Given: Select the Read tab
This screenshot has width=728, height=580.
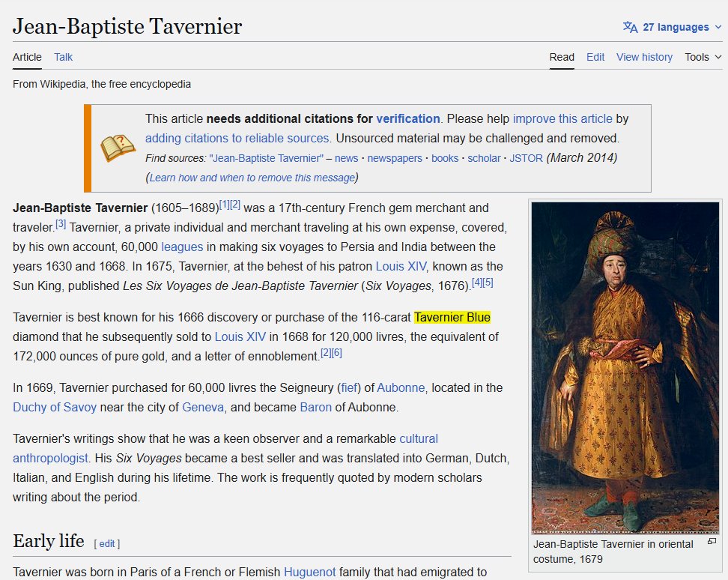Looking at the screenshot, I should tap(562, 57).
